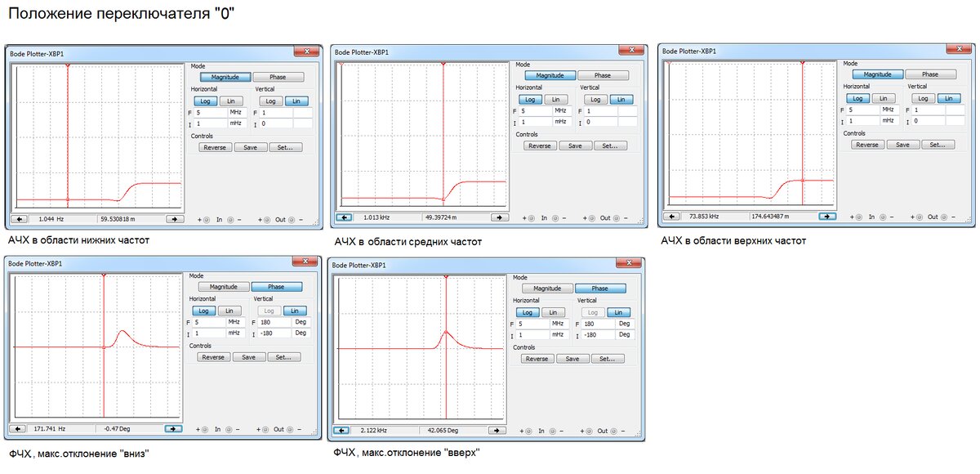Edit Vertical F value 180 in 171.741 Hz plotter

tap(275, 322)
